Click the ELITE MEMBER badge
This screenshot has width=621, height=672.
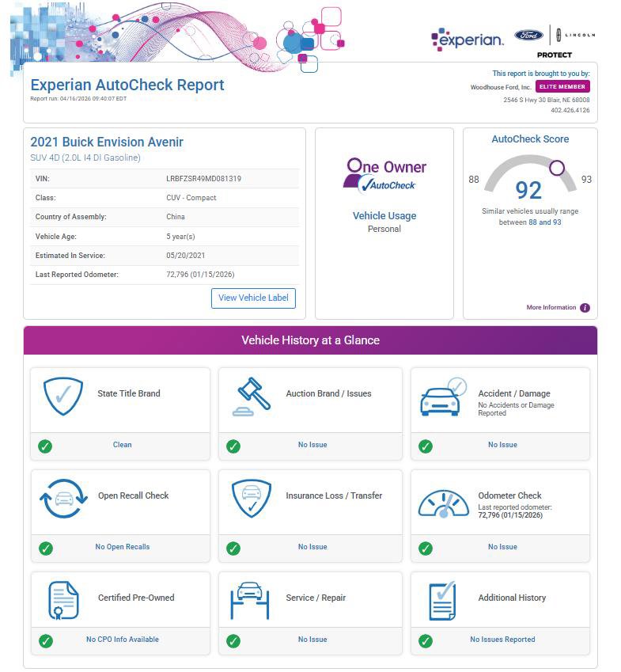click(x=562, y=86)
